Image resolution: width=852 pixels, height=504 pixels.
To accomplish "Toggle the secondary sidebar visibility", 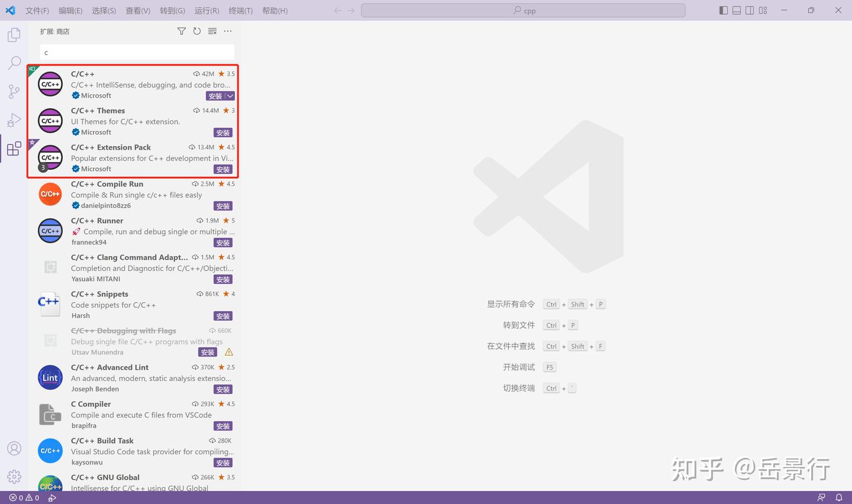I will click(x=749, y=10).
